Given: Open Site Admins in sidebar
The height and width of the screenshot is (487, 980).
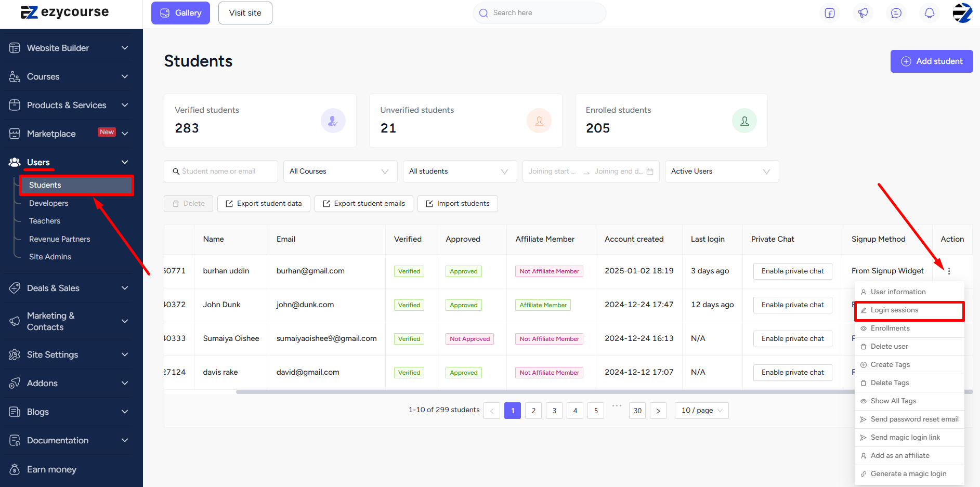Looking at the screenshot, I should [50, 257].
